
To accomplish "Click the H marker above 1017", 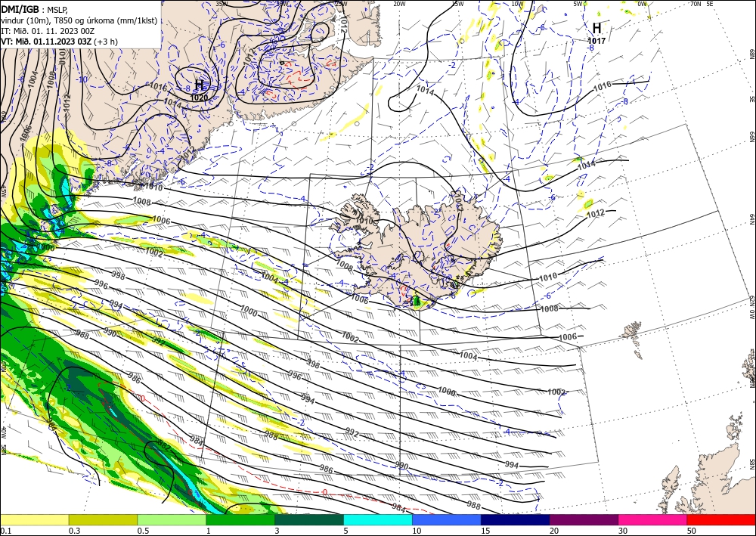I will 597,27.
